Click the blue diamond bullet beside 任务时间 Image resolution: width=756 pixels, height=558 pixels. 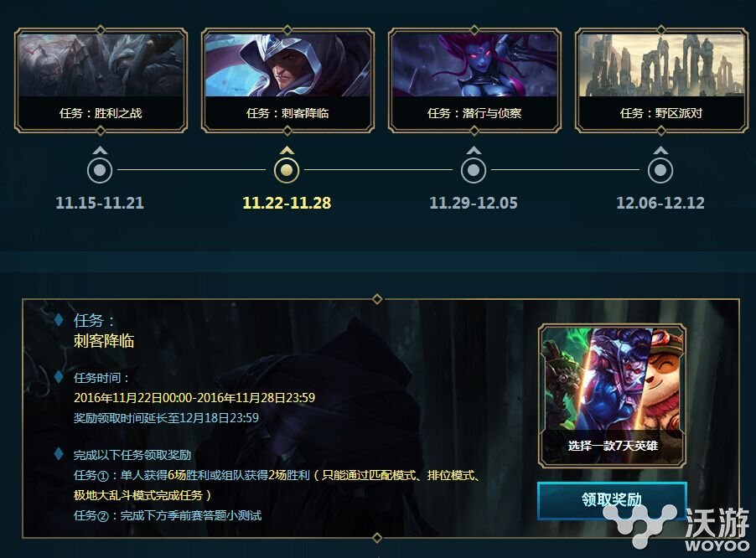pos(59,377)
